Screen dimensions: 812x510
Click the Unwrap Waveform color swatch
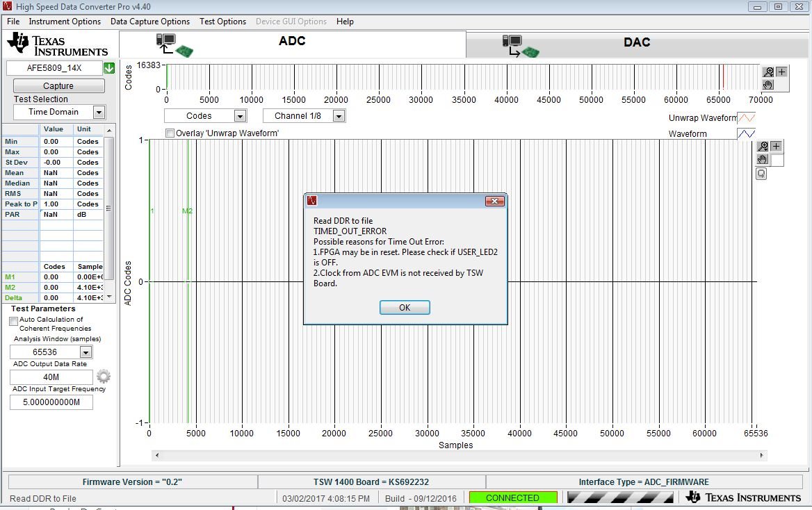[x=746, y=118]
